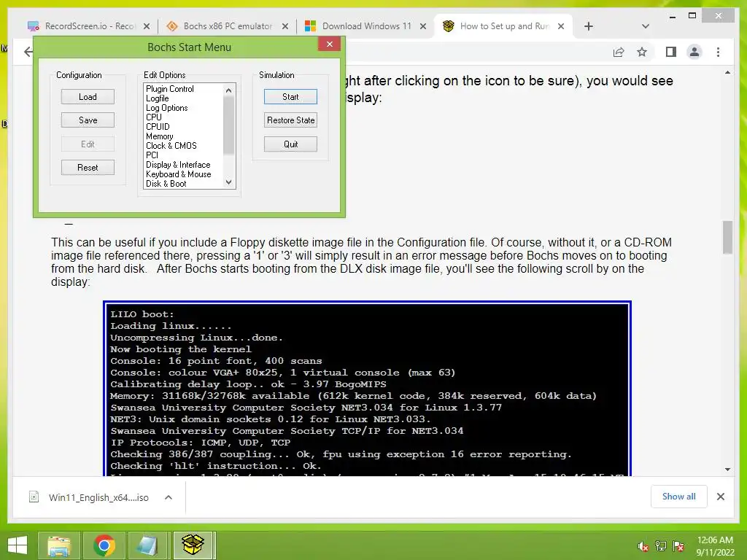This screenshot has width=747, height=560.
Task: Select PCI in Edit Options list
Action: point(152,155)
